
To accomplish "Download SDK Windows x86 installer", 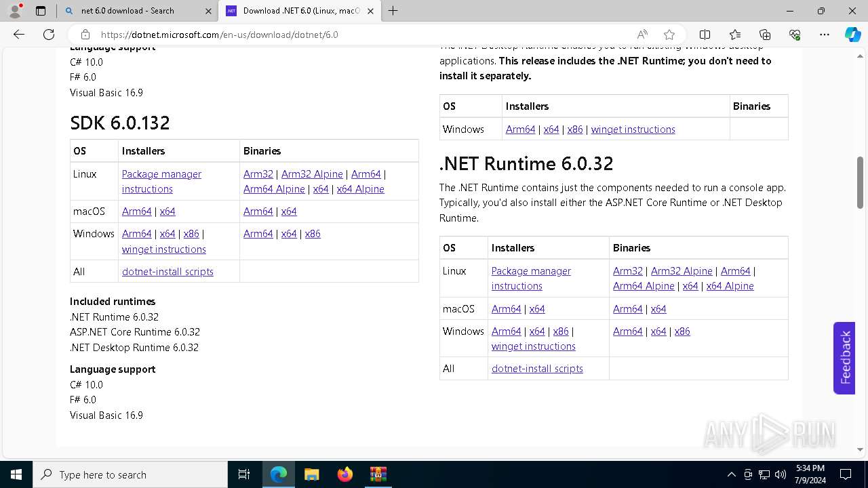I will [191, 234].
